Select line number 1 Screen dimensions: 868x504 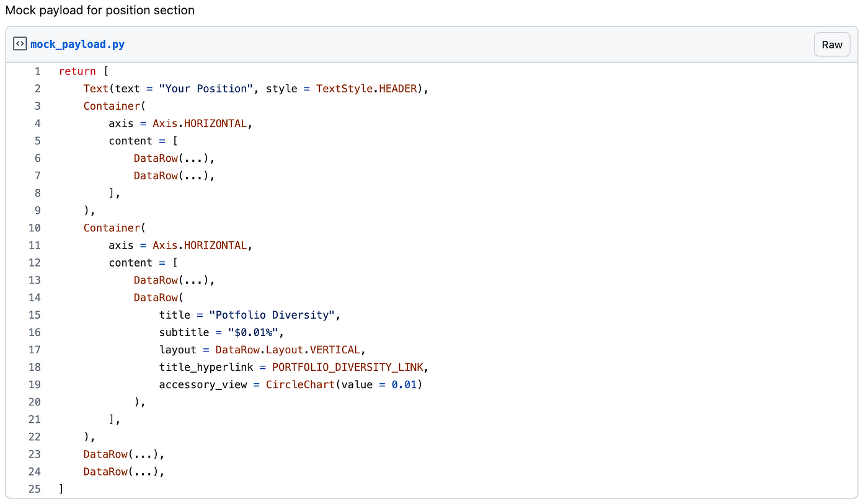tap(37, 71)
